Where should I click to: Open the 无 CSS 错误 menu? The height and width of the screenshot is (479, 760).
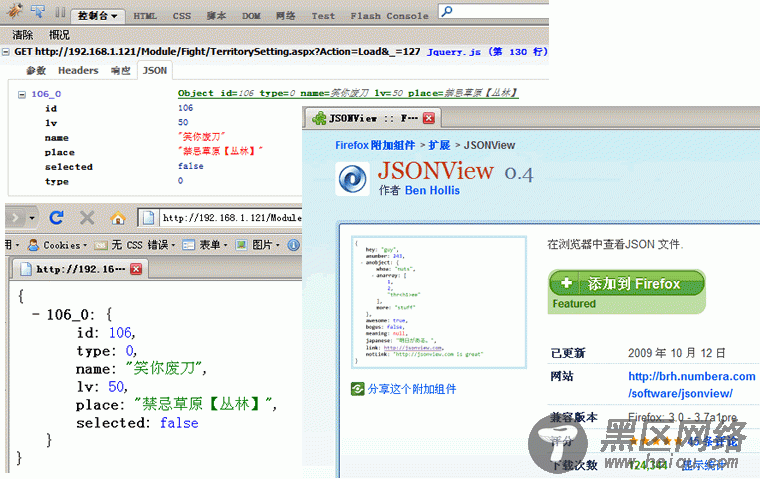(135, 245)
